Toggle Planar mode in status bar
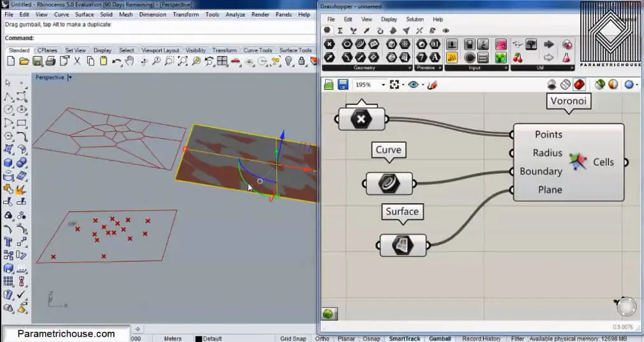This screenshot has width=644, height=342. [346, 339]
